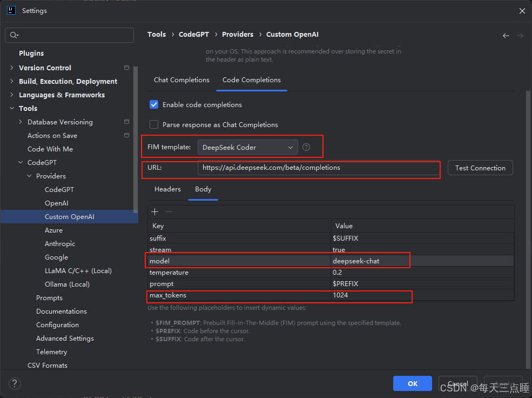Image resolution: width=532 pixels, height=398 pixels.
Task: Click the Test Connection button
Action: point(480,168)
